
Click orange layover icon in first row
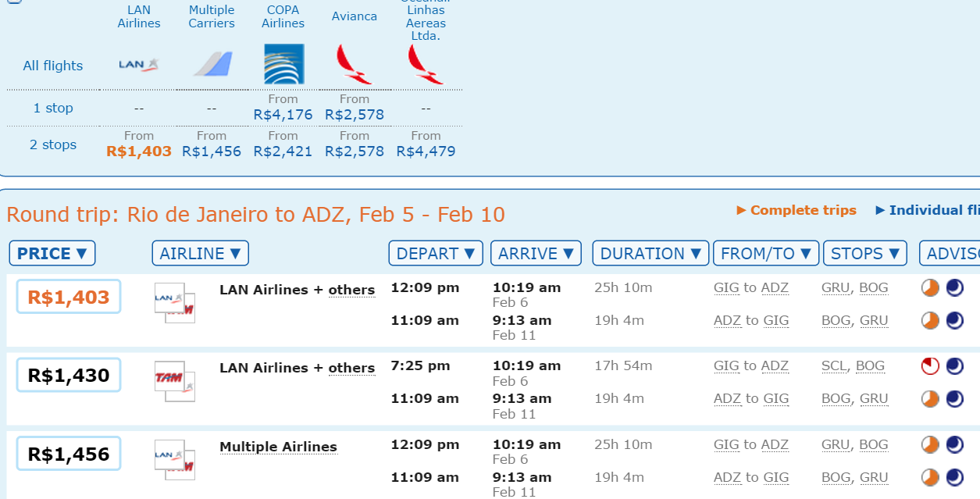[x=930, y=288]
